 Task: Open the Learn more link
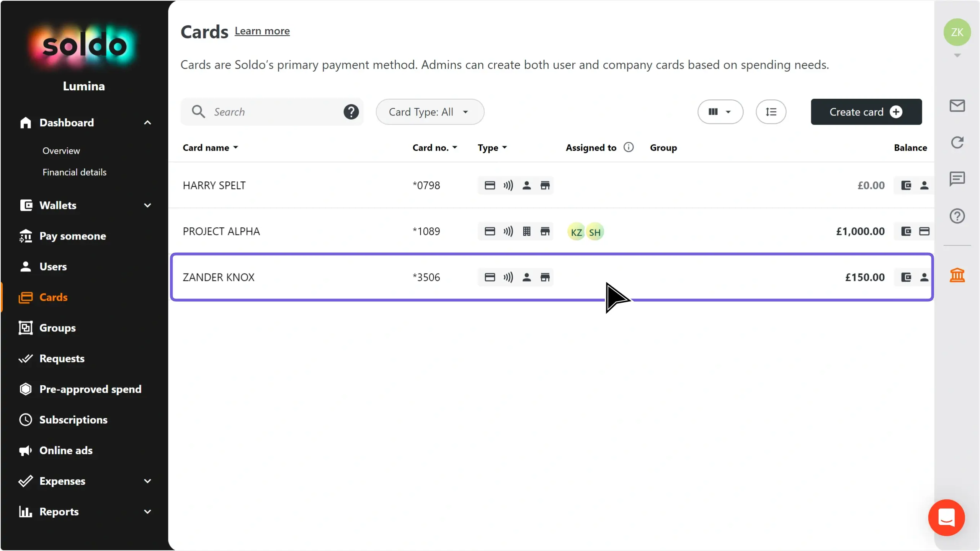click(262, 31)
